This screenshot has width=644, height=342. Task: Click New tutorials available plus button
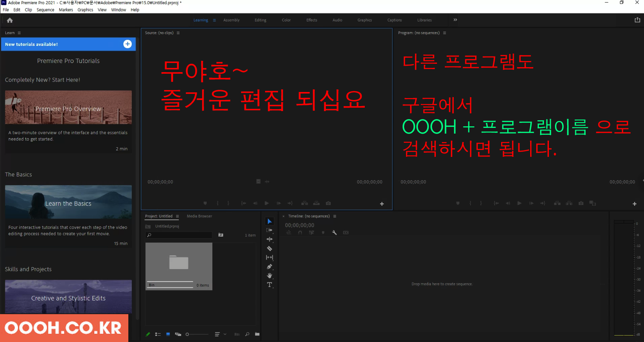(128, 44)
